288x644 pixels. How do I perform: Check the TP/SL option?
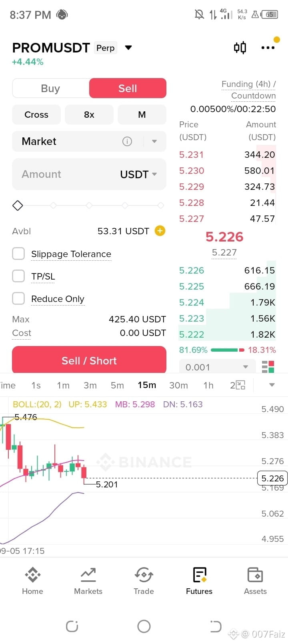pos(18,276)
